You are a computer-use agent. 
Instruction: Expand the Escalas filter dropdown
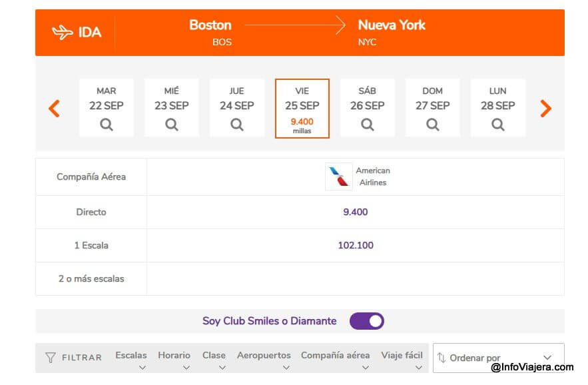point(131,360)
